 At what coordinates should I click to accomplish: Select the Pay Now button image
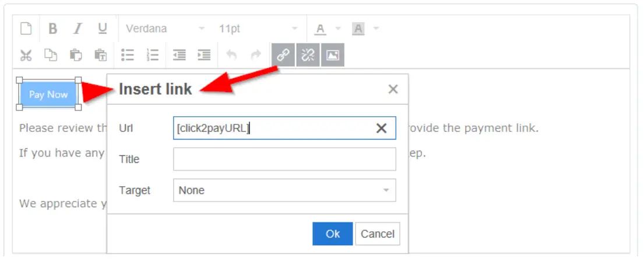[48, 94]
